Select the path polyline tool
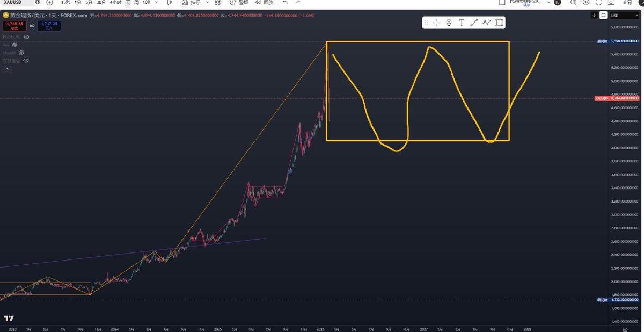The width and height of the screenshot is (644, 332). [x=487, y=23]
